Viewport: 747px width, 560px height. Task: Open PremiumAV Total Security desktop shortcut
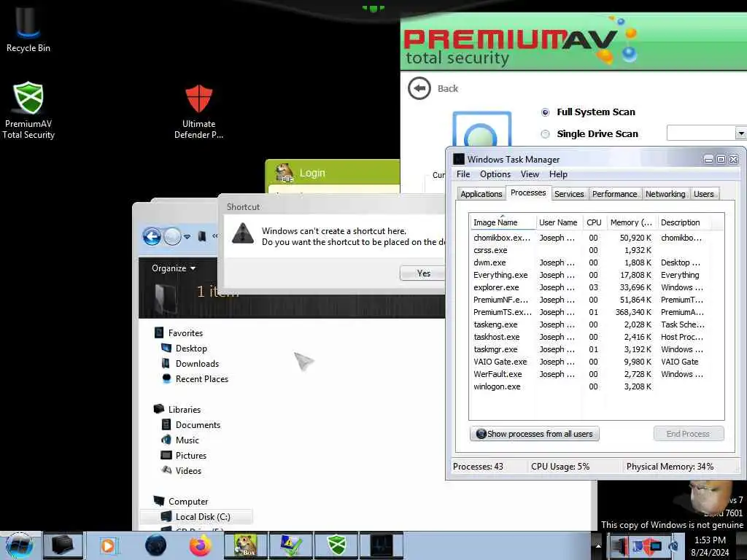[x=28, y=110]
